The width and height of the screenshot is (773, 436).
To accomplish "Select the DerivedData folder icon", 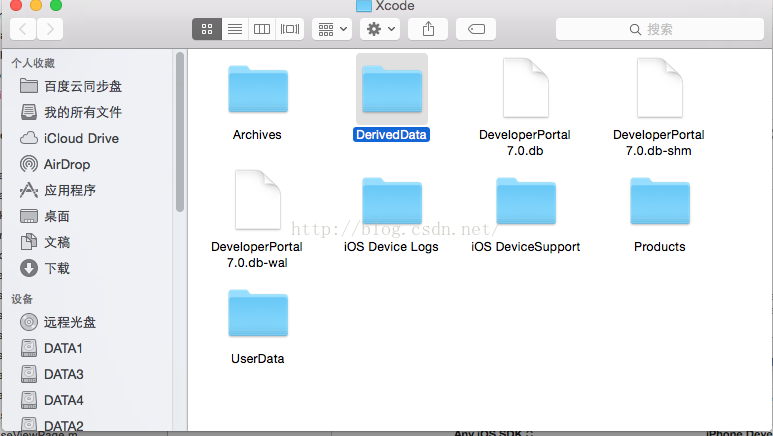I will [x=392, y=89].
